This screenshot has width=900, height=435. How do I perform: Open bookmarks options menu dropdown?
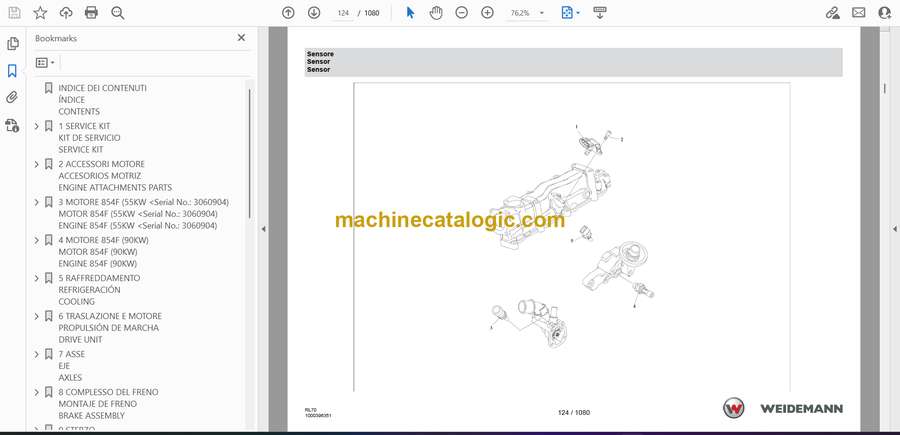[45, 62]
